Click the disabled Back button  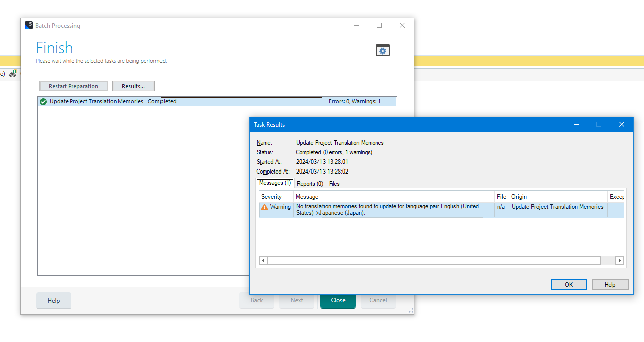pyautogui.click(x=257, y=300)
